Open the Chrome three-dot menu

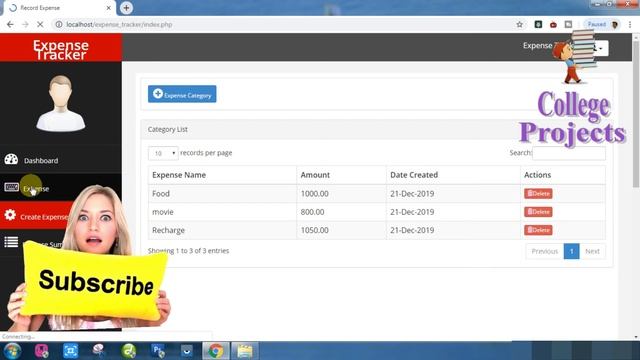(x=630, y=24)
